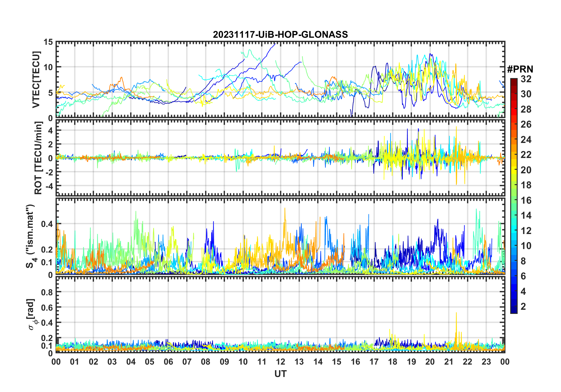Click the S4 axis tick label 0.4

point(47,224)
